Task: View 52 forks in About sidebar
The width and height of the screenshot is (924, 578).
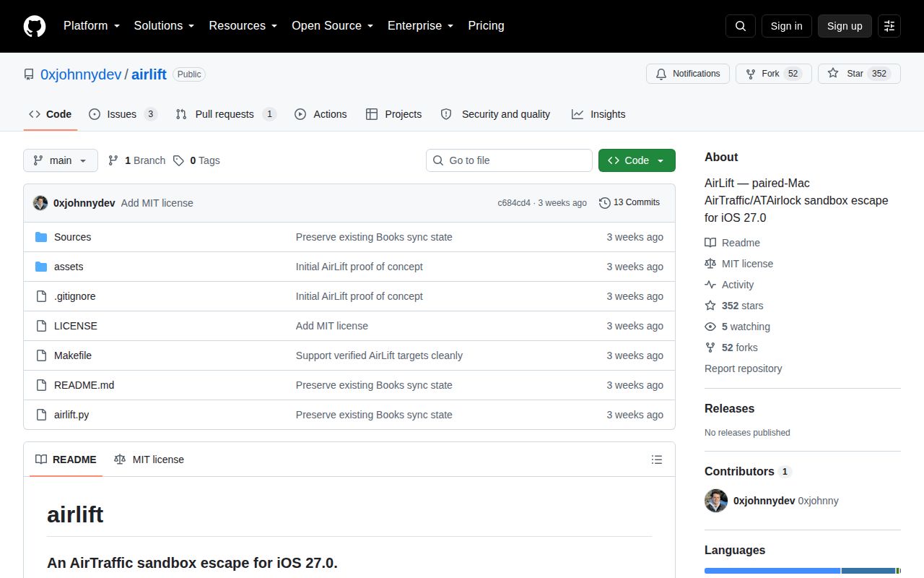Action: pos(731,348)
